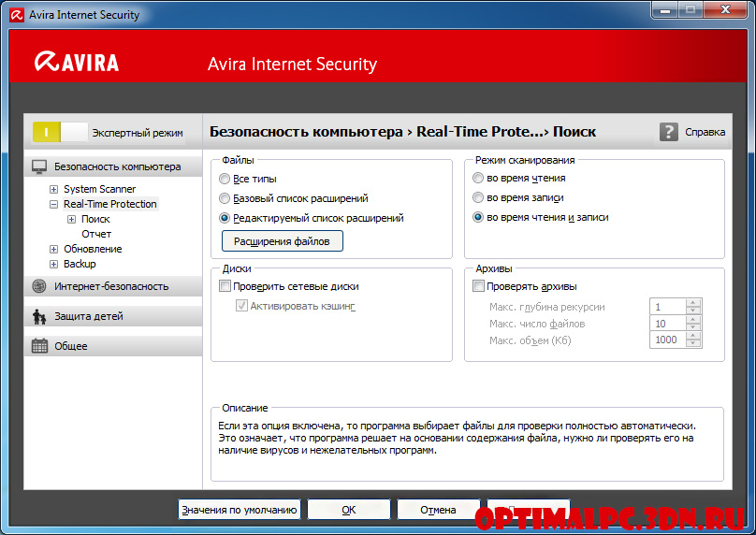Click the calendar icon beside Общее
Image resolution: width=756 pixels, height=535 pixels.
[39, 346]
